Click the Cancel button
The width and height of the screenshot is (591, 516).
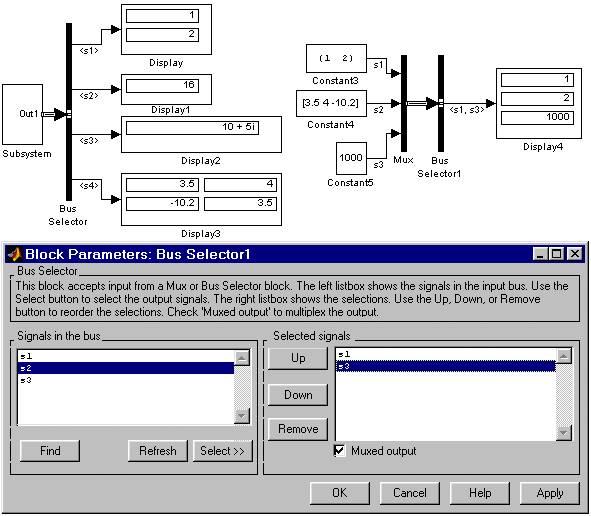pos(410,493)
